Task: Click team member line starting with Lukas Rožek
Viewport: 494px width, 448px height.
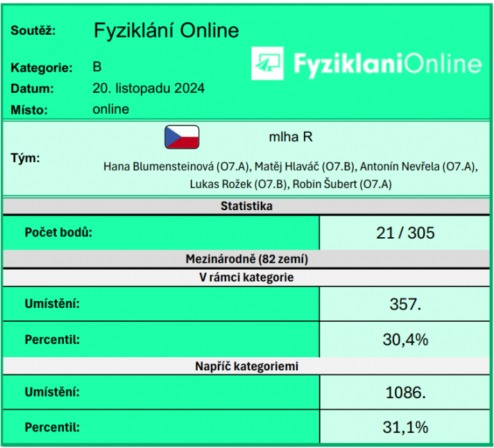Action: click(291, 184)
